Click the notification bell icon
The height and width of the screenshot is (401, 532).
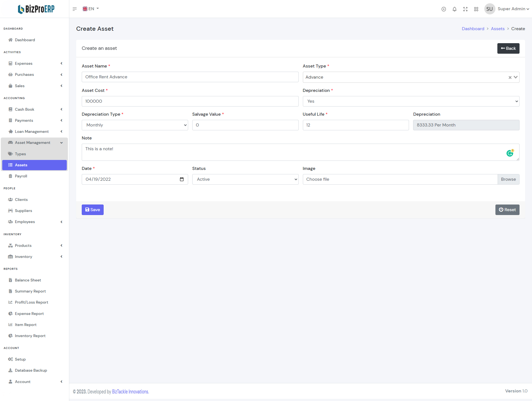(x=454, y=9)
